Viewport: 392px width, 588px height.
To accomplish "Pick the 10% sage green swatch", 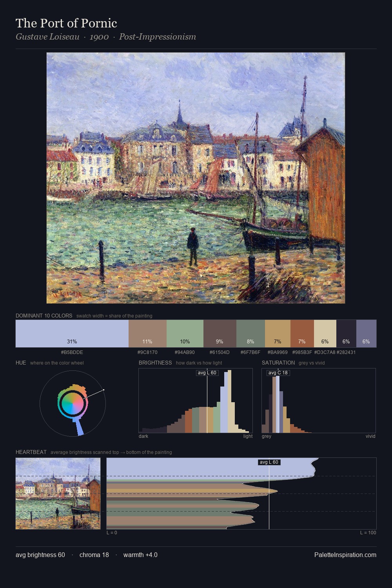I will pos(185,334).
